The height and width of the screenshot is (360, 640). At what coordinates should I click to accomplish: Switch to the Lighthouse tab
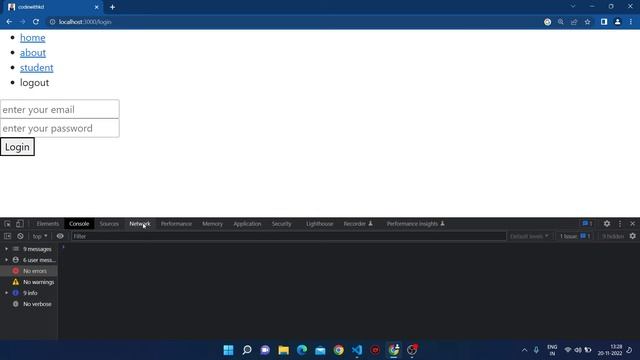coord(320,224)
